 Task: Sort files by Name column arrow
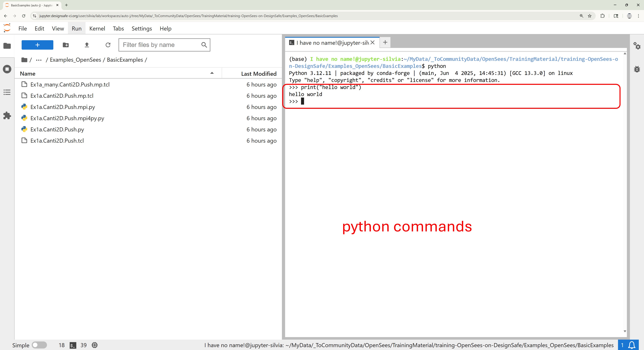(212, 73)
